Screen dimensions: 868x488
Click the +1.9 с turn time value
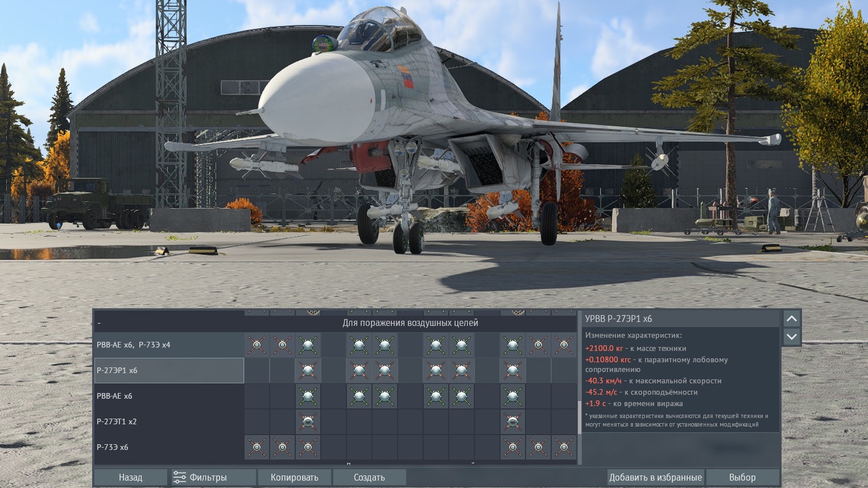tap(596, 403)
